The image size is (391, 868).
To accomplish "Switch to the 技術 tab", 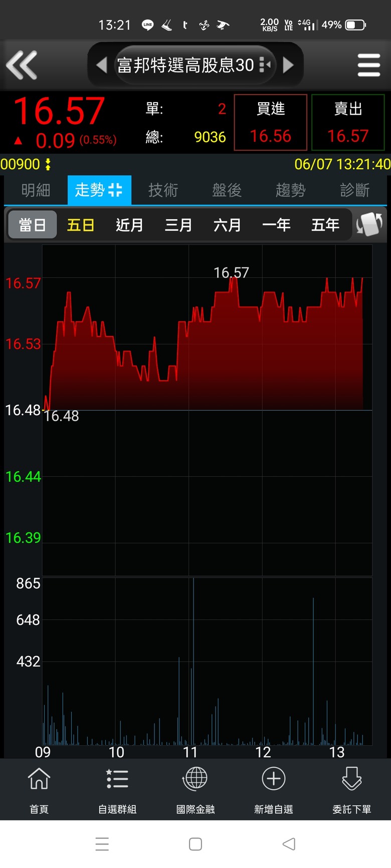I will point(163,190).
